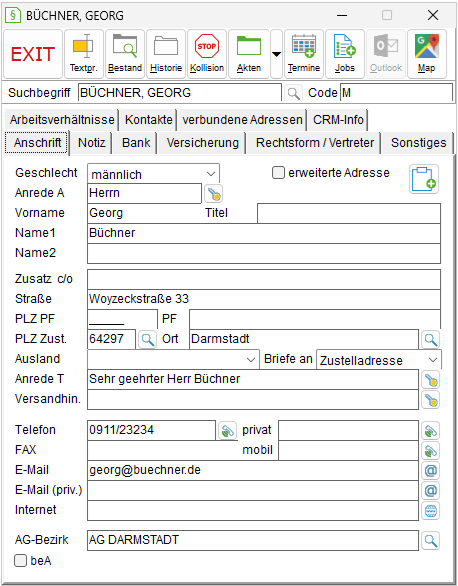Screen dimensions: 458x586
Task: Click the AG-Bezirk field AG DARMSTADT
Action: click(253, 540)
